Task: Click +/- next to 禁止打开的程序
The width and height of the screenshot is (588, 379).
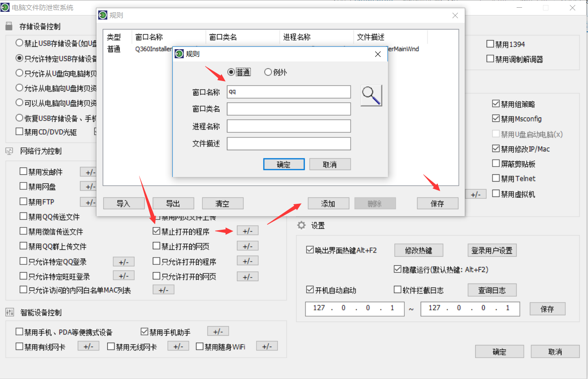Action: 247,231
